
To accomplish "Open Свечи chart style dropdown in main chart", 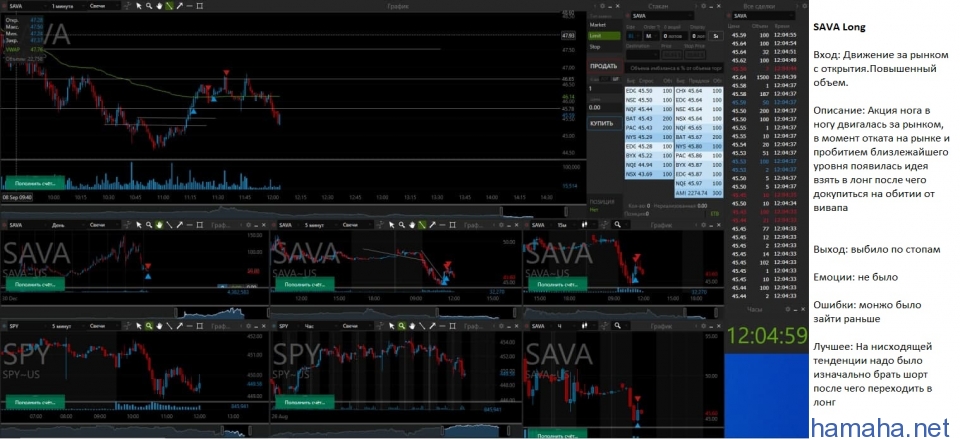I will tap(103, 6).
